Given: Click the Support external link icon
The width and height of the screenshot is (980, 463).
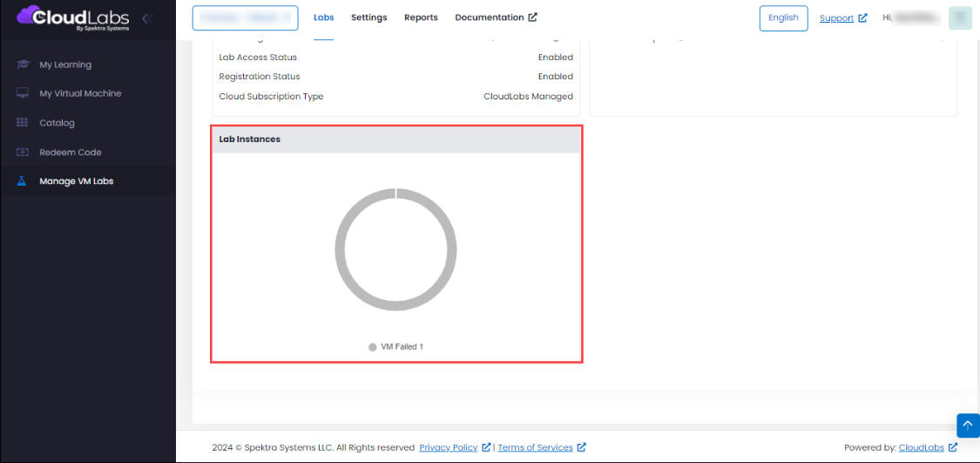Looking at the screenshot, I should coord(862,18).
